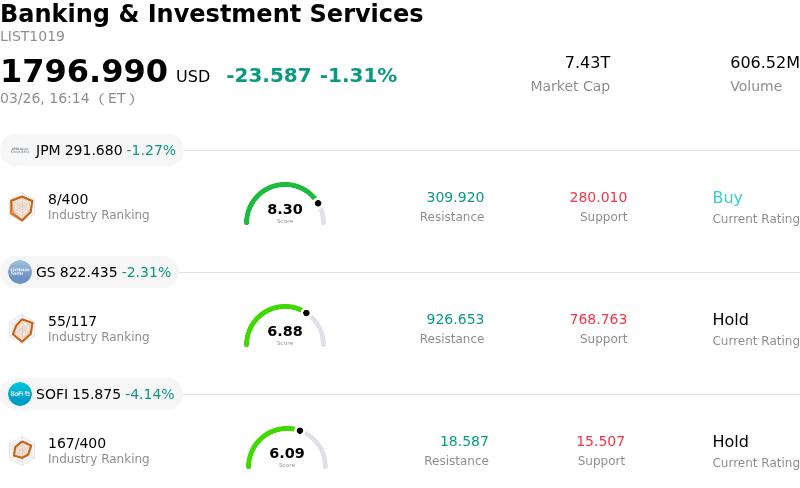Select the JPM Buy current rating
The height and width of the screenshot is (488, 800).
pos(727,198)
